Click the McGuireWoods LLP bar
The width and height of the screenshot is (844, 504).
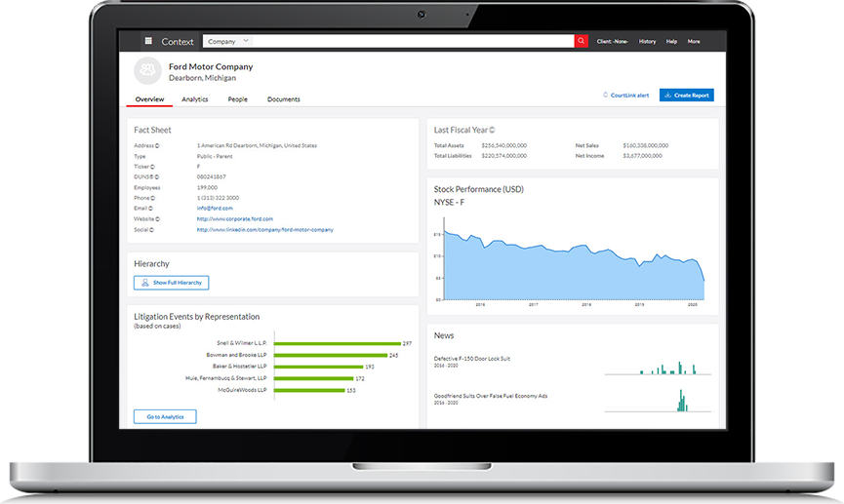pyautogui.click(x=309, y=391)
